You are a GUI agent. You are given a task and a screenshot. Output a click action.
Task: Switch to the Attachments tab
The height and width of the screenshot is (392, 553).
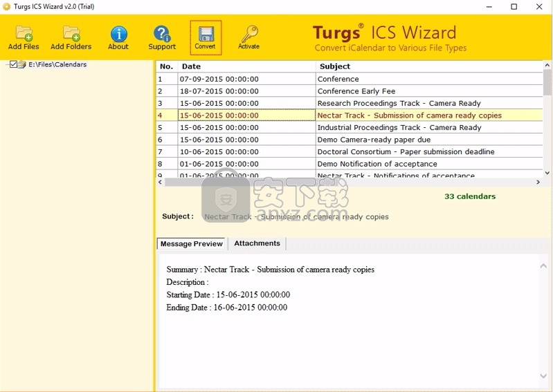pos(257,243)
